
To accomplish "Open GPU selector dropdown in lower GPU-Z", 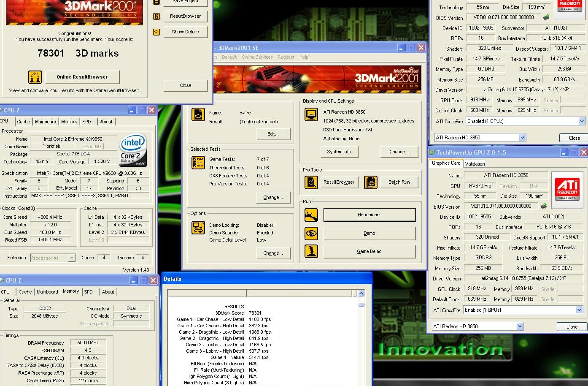I will tap(520, 326).
